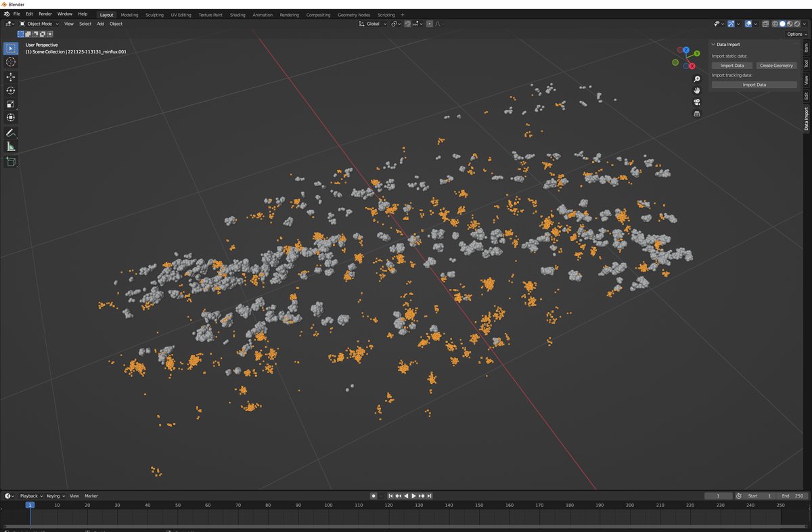Jump to previous keyframe
This screenshot has height=532, width=812.
399,496
